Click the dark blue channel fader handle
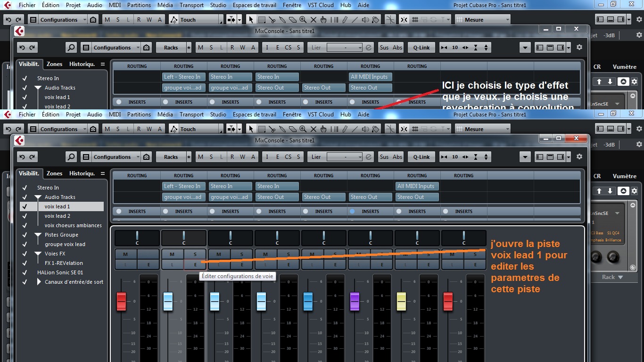Screen dimensions: 644x362 [308, 302]
